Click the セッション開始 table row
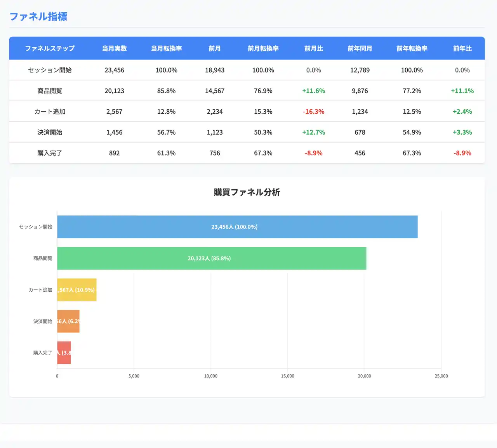The image size is (497, 448). (247, 70)
